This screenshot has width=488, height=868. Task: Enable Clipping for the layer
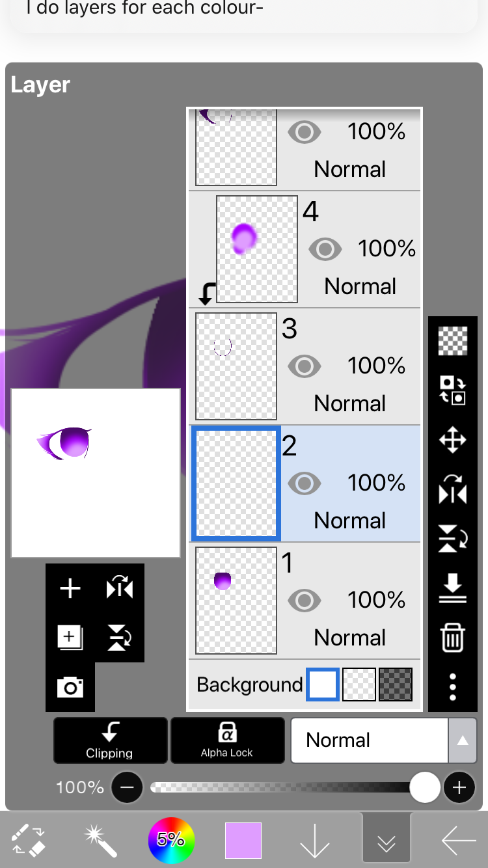point(110,740)
